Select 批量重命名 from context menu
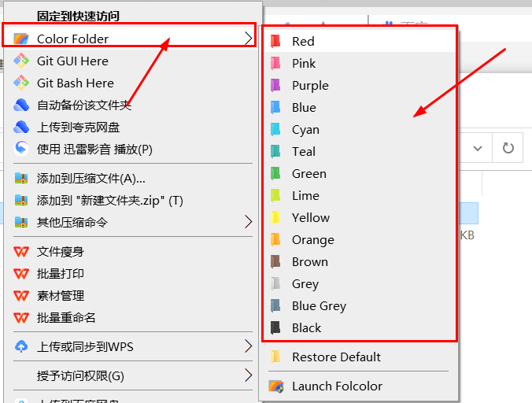Screen dimensions: 532x403 [66, 318]
